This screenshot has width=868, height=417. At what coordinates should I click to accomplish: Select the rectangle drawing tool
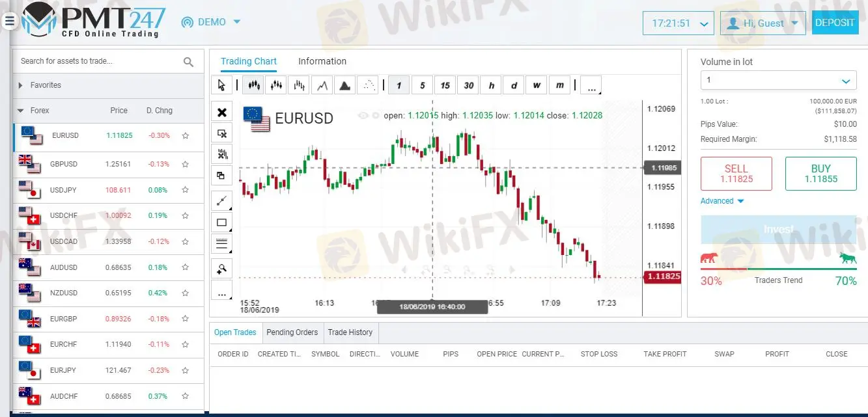tap(221, 222)
